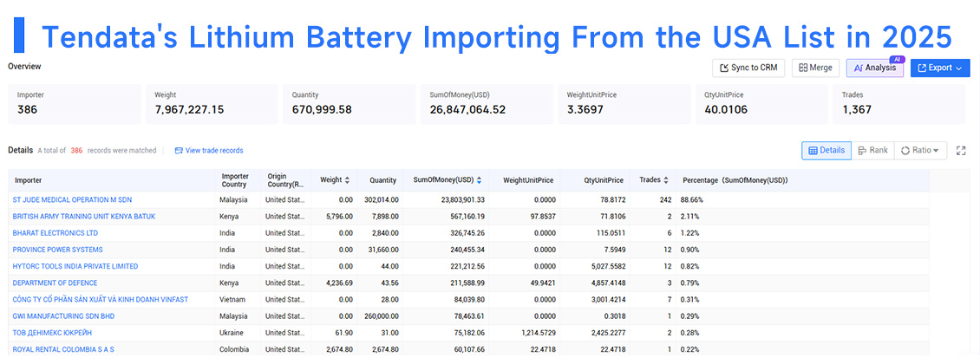Viewport: 980px width, 364px height.
Task: Click the Merge button
Action: (815, 68)
